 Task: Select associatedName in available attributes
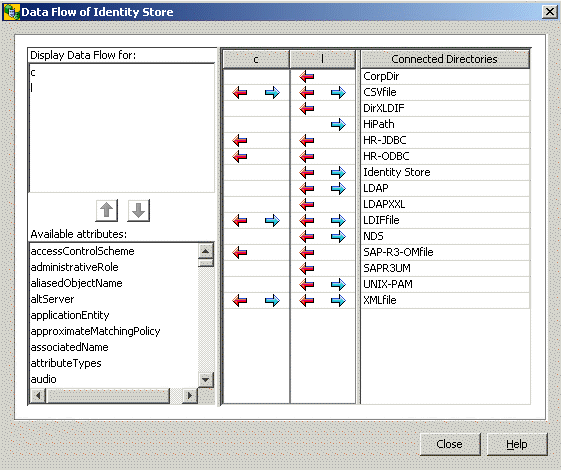click(69, 347)
